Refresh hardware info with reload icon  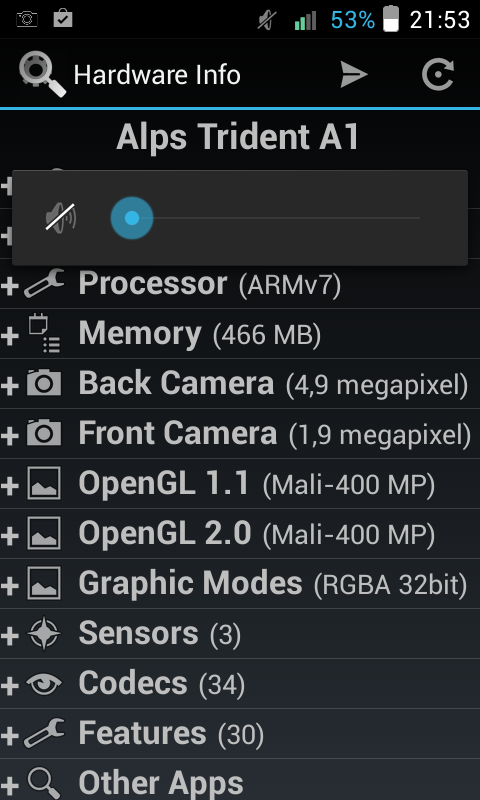[438, 75]
